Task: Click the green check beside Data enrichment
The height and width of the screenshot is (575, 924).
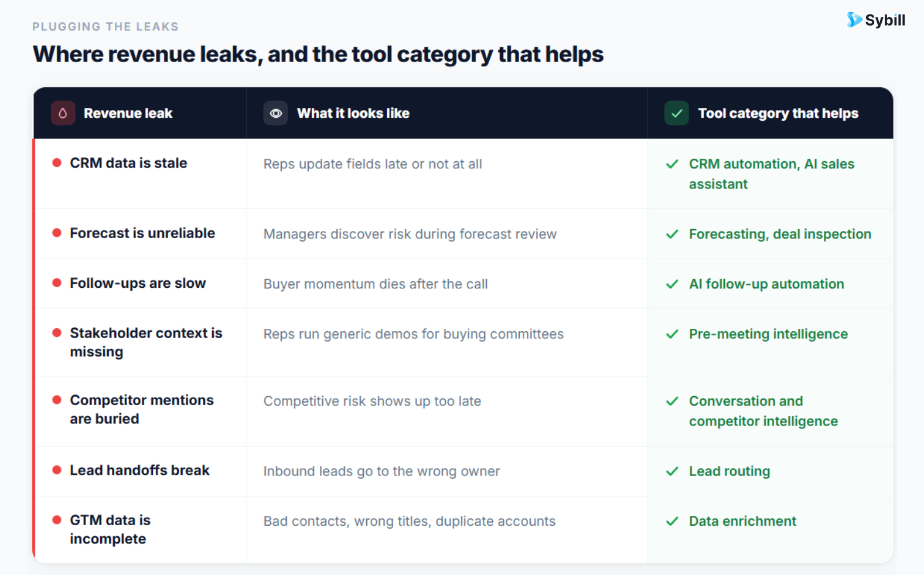Action: click(x=672, y=521)
